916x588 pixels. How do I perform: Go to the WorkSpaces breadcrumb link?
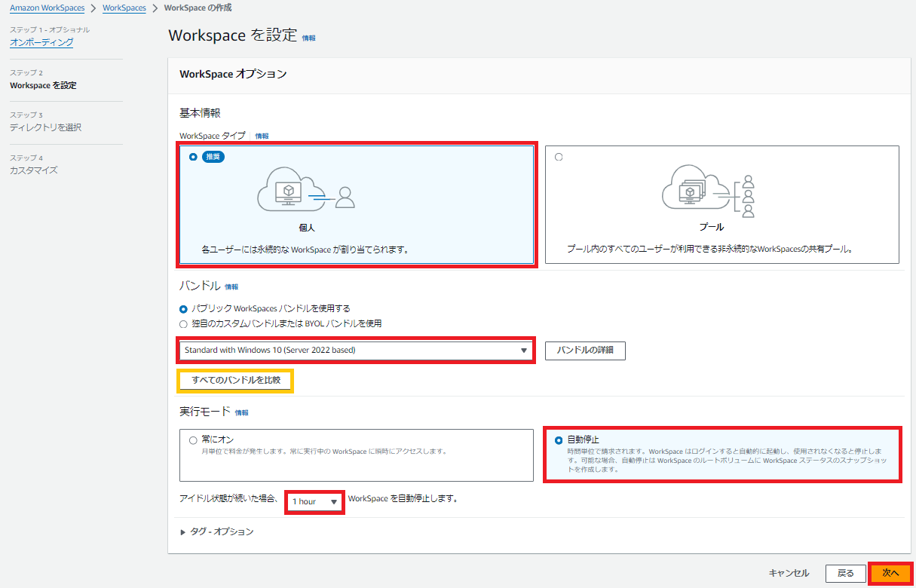pyautogui.click(x=124, y=8)
